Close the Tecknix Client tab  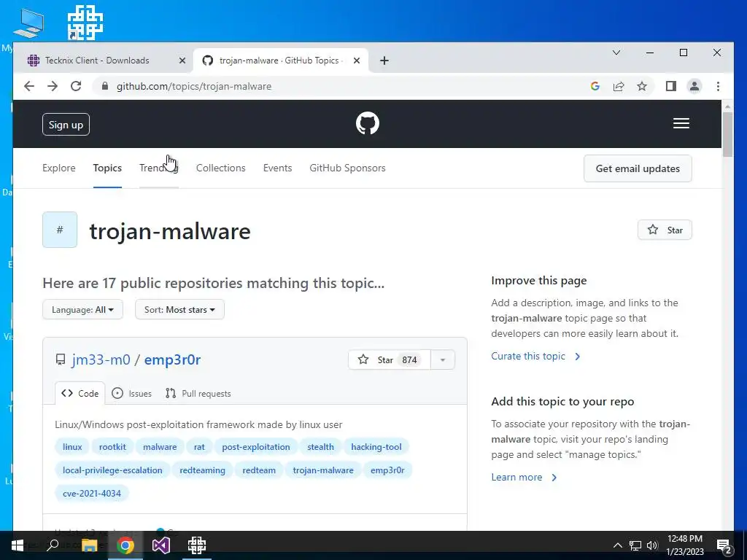tap(182, 61)
